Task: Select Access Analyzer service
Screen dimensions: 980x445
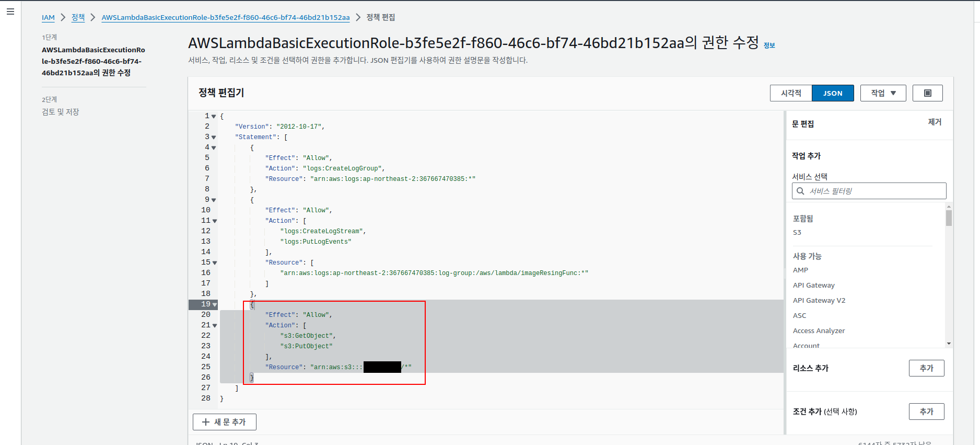Action: point(819,330)
